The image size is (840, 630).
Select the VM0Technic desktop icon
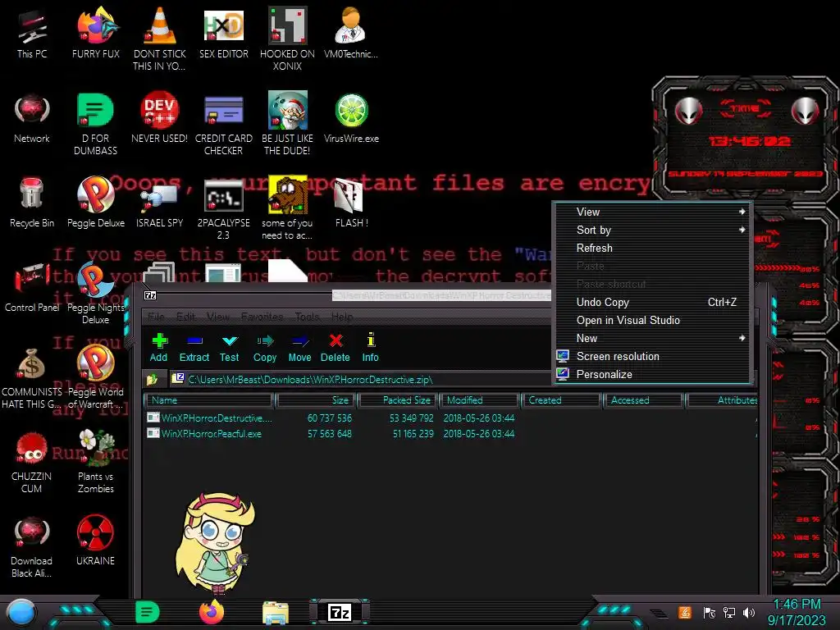click(351, 33)
